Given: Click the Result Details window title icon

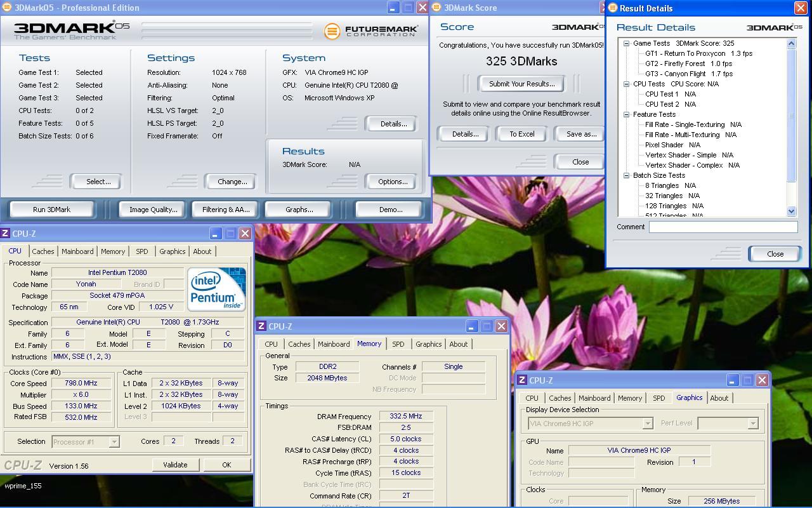Looking at the screenshot, I should (613, 8).
